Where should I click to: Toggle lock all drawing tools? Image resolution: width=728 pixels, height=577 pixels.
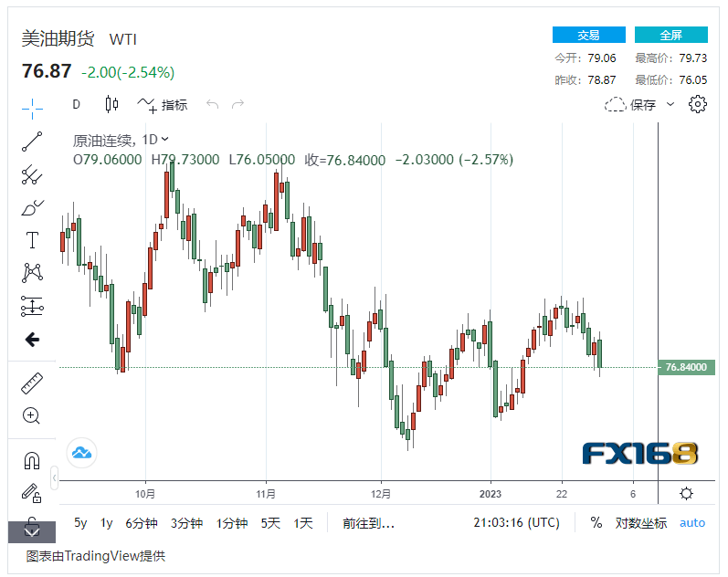[32, 493]
